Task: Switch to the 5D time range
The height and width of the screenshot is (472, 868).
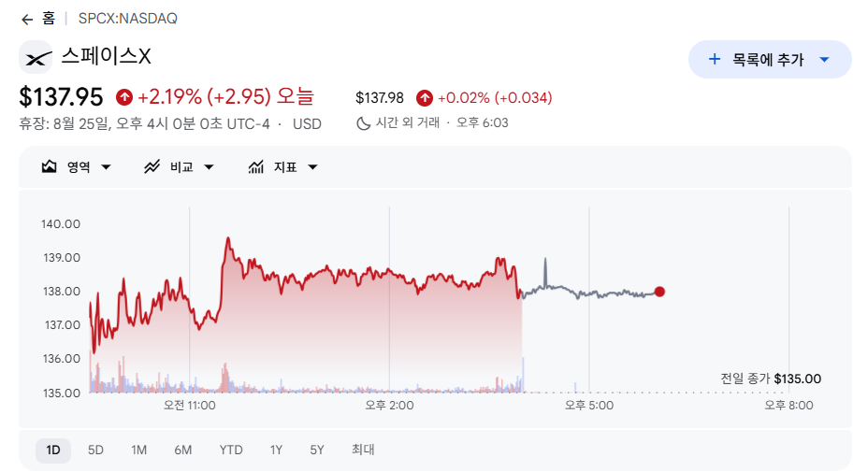Action: click(95, 450)
